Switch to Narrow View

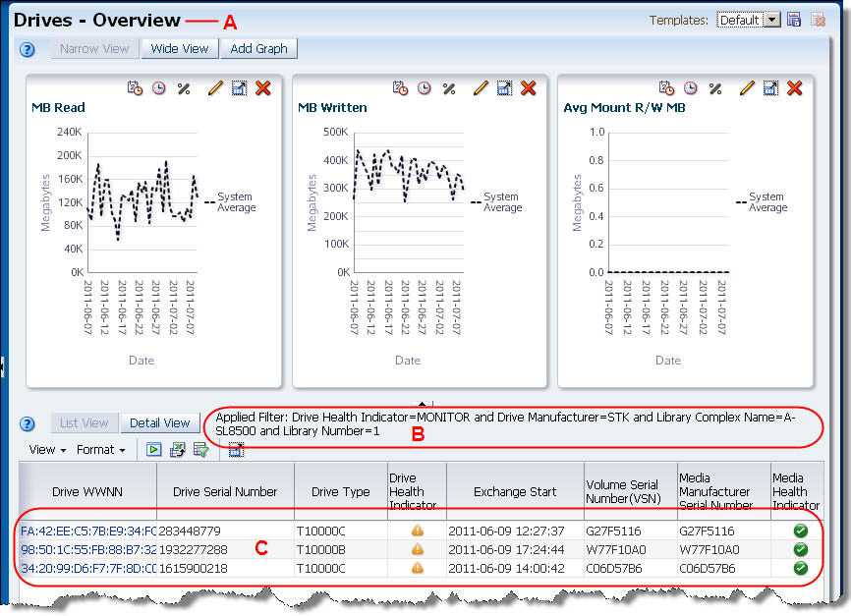[x=94, y=48]
